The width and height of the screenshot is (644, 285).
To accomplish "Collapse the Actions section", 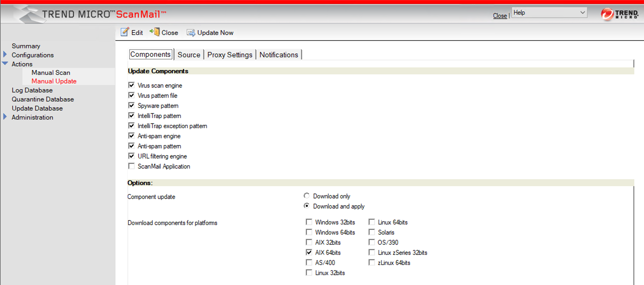I will pyautogui.click(x=5, y=63).
